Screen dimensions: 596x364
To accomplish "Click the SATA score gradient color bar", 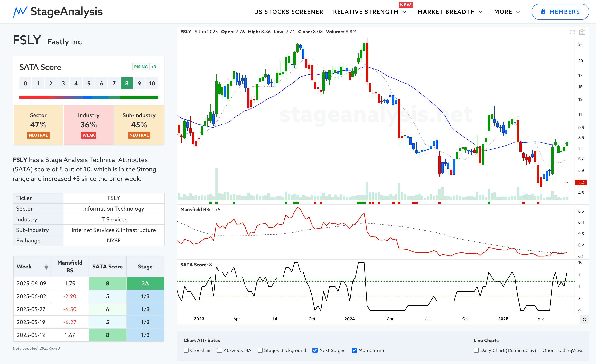I will pyautogui.click(x=89, y=97).
